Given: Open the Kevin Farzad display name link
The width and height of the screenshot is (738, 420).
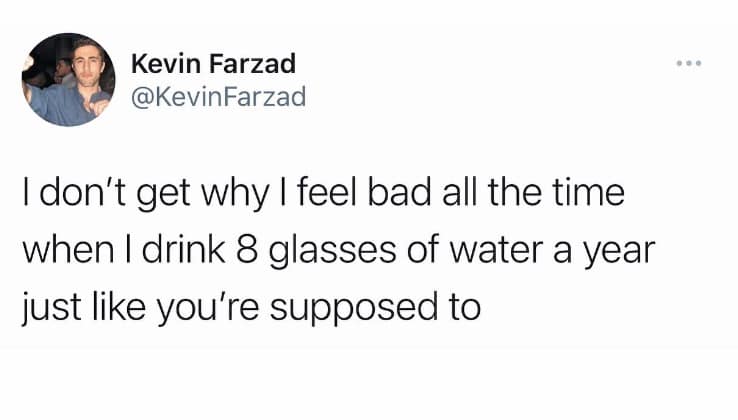Looking at the screenshot, I should (213, 65).
